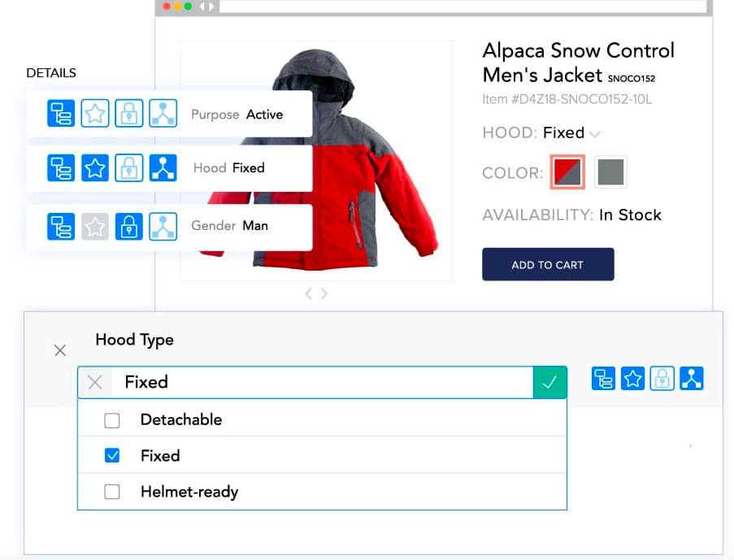This screenshot has width=734, height=560.
Task: Click the Purpose Active label
Action: [237, 115]
